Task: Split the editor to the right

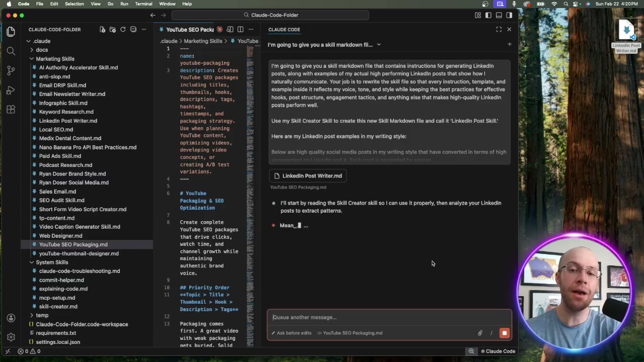Action: pyautogui.click(x=240, y=30)
